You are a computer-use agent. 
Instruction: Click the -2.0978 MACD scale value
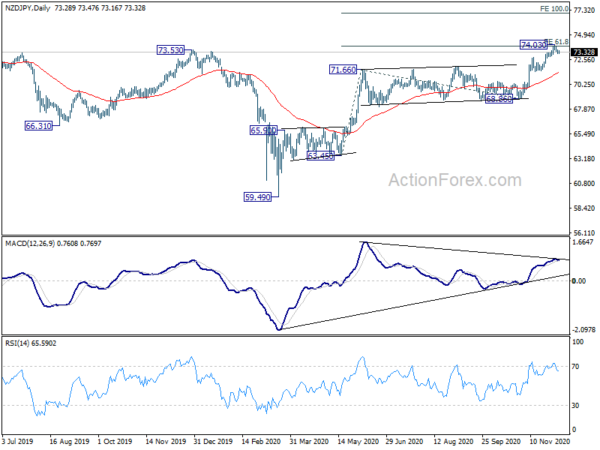coord(584,330)
